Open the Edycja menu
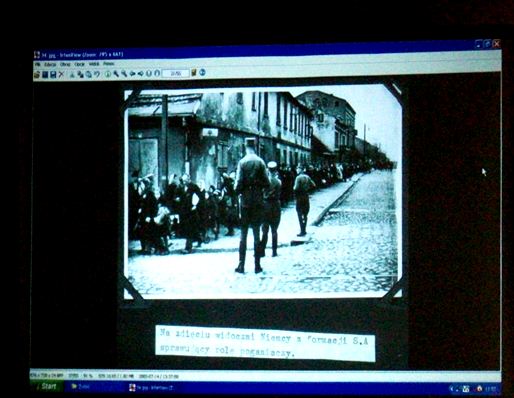 coord(50,64)
